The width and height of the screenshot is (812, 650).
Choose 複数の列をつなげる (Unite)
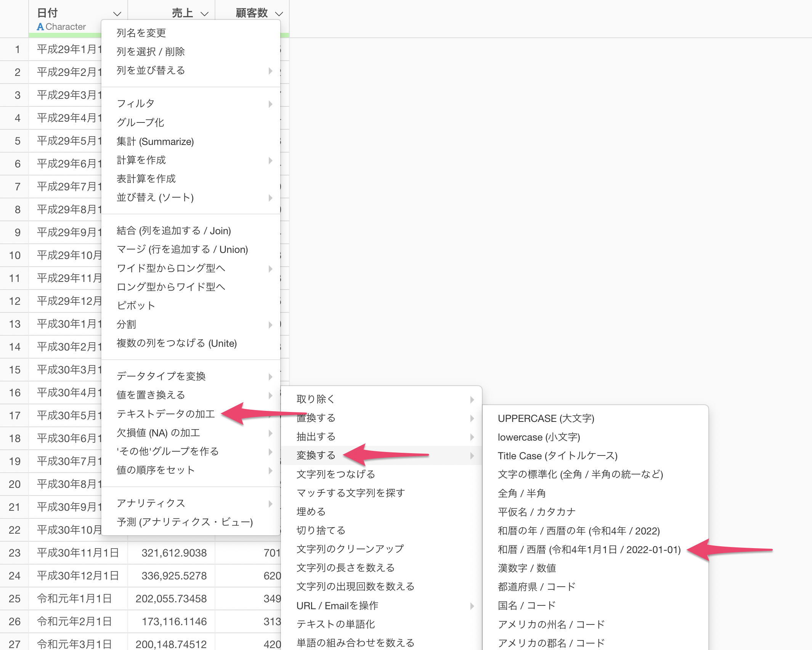tap(191, 343)
